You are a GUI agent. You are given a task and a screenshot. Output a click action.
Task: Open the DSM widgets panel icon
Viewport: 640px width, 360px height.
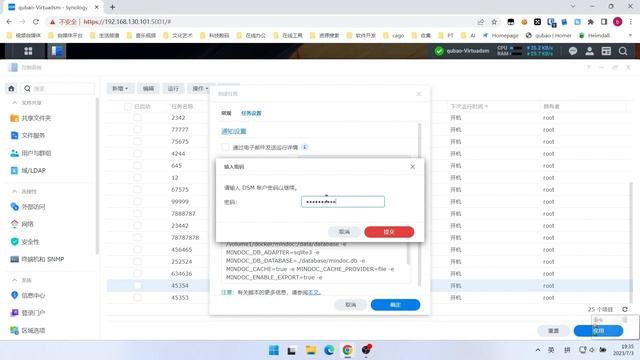tap(606, 51)
